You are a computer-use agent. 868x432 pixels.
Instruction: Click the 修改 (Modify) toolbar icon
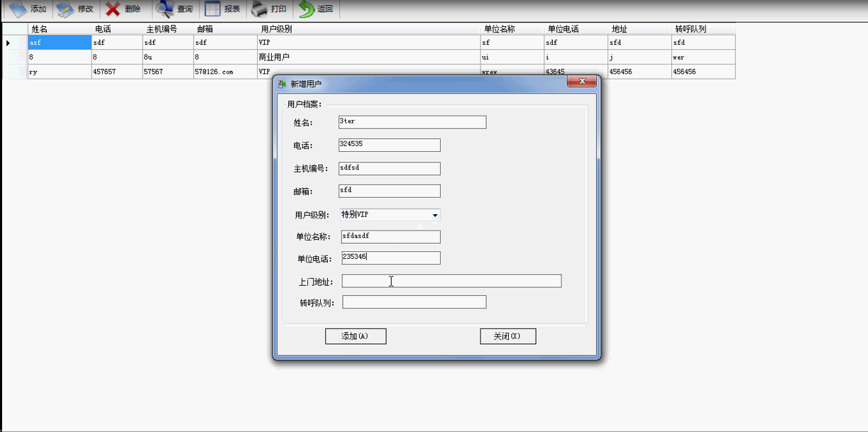coord(65,9)
